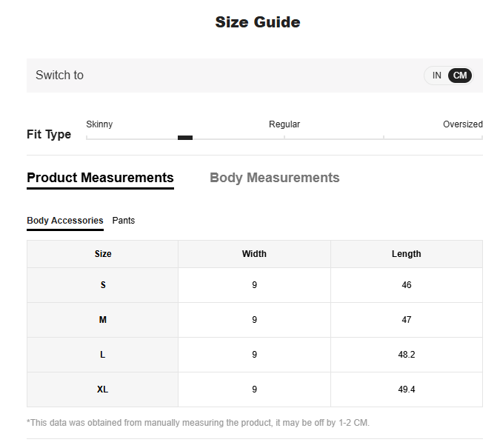The height and width of the screenshot is (448, 500).
Task: Click the 49.4 length value for XL
Action: pyautogui.click(x=406, y=390)
